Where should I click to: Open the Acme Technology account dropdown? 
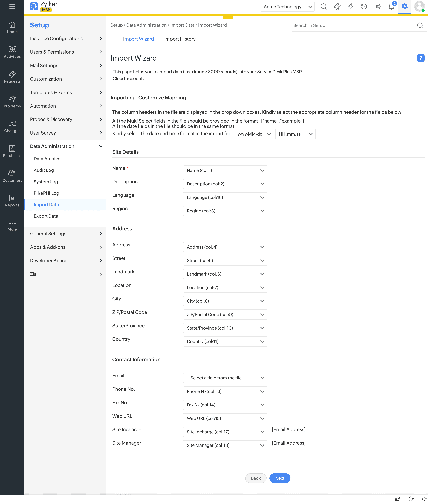pyautogui.click(x=287, y=7)
